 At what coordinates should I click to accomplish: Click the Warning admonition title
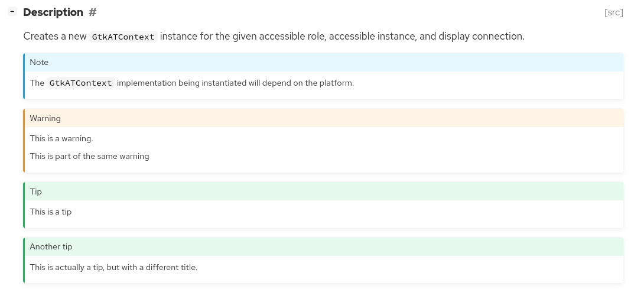click(x=45, y=118)
